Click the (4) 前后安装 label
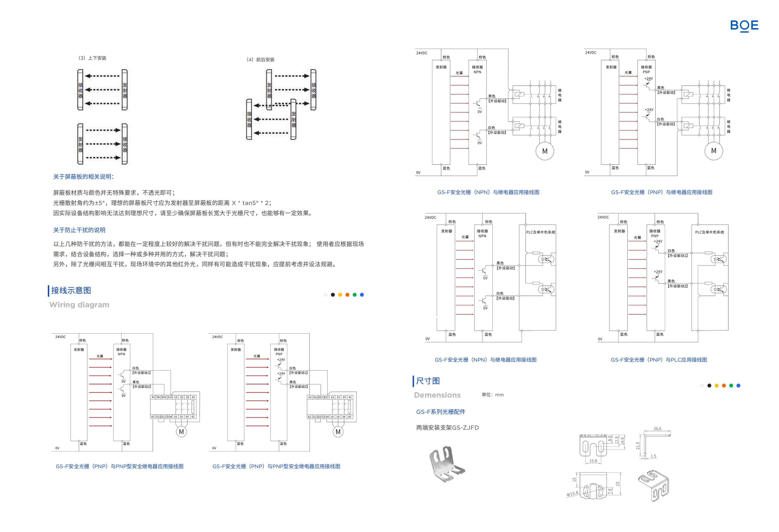The width and height of the screenshot is (779, 532). point(260,60)
